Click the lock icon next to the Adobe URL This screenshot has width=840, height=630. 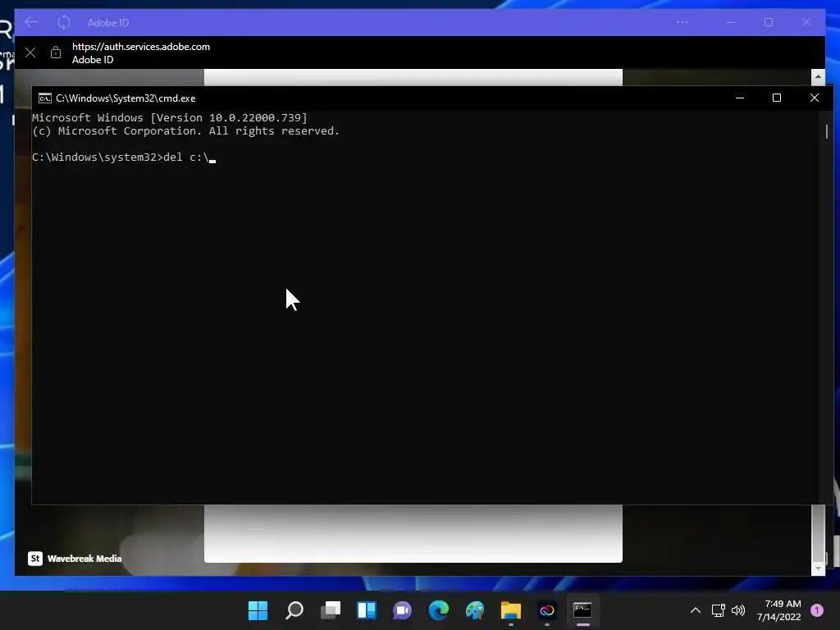[56, 52]
